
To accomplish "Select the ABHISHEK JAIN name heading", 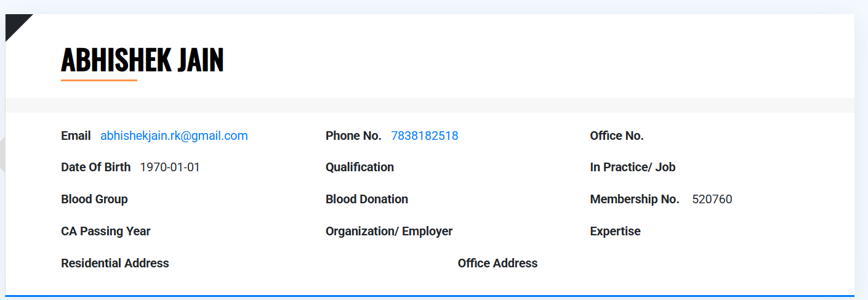I will click(142, 60).
